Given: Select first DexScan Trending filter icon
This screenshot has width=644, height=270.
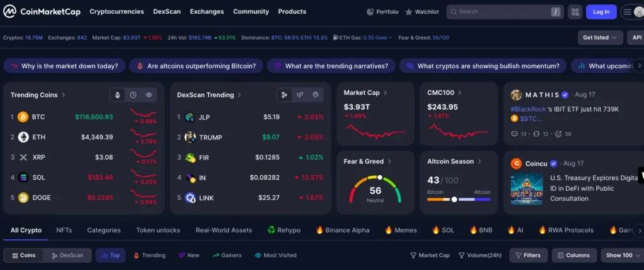Looking at the screenshot, I should tap(284, 95).
